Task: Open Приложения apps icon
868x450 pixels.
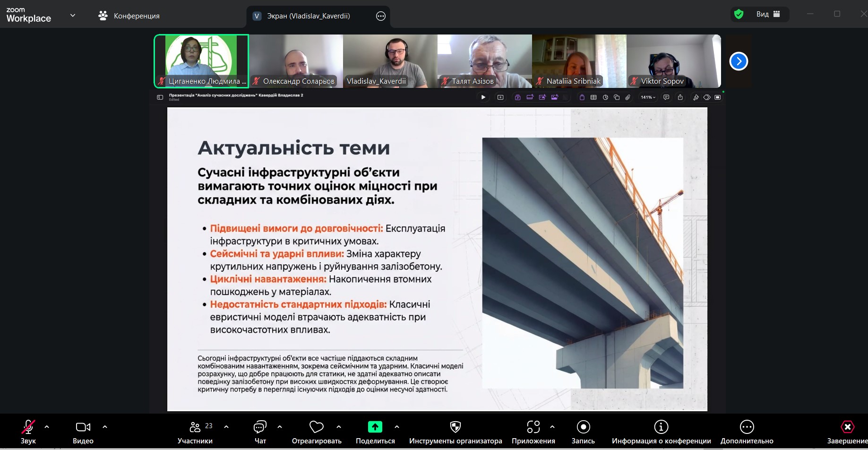Action: [x=533, y=427]
